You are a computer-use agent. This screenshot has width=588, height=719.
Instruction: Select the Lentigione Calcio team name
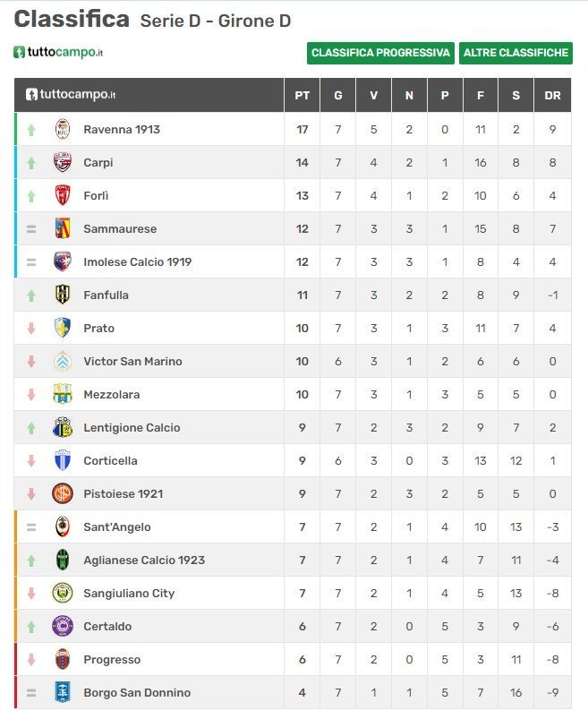click(x=132, y=428)
